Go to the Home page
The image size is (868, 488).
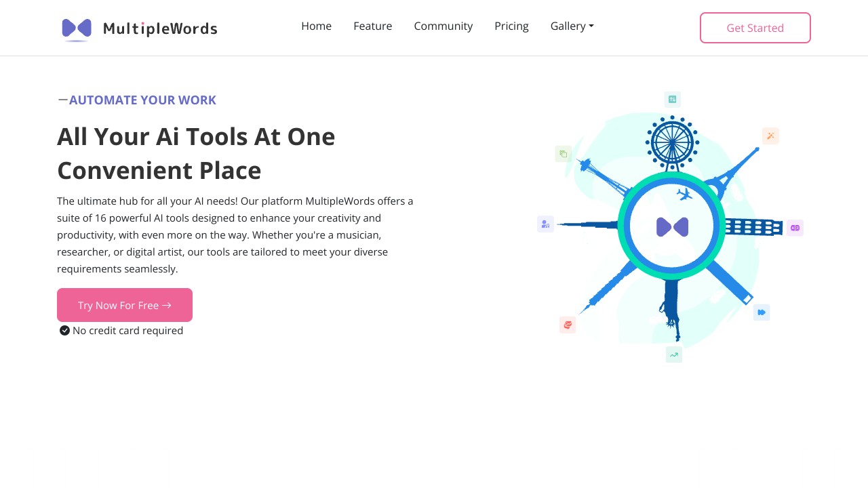[x=317, y=26]
